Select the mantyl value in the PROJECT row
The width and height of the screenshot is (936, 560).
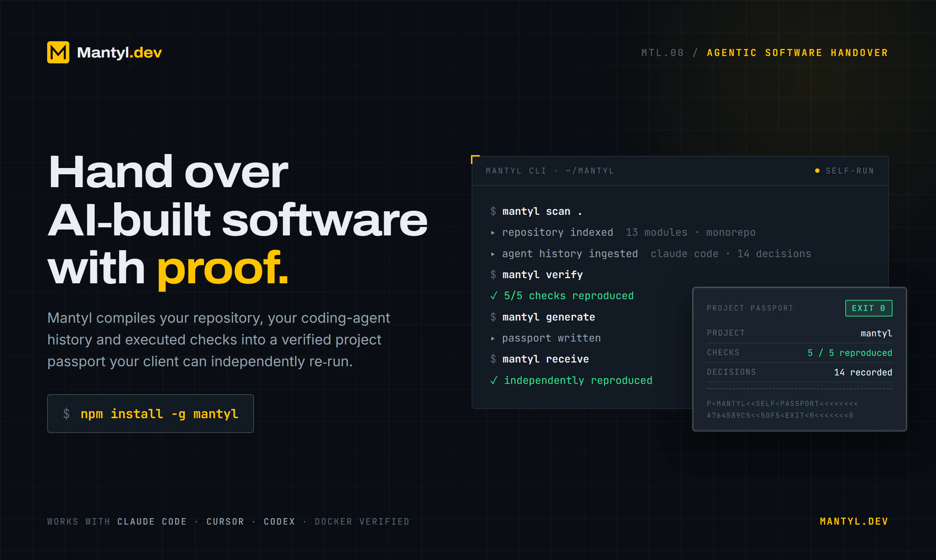[876, 333]
